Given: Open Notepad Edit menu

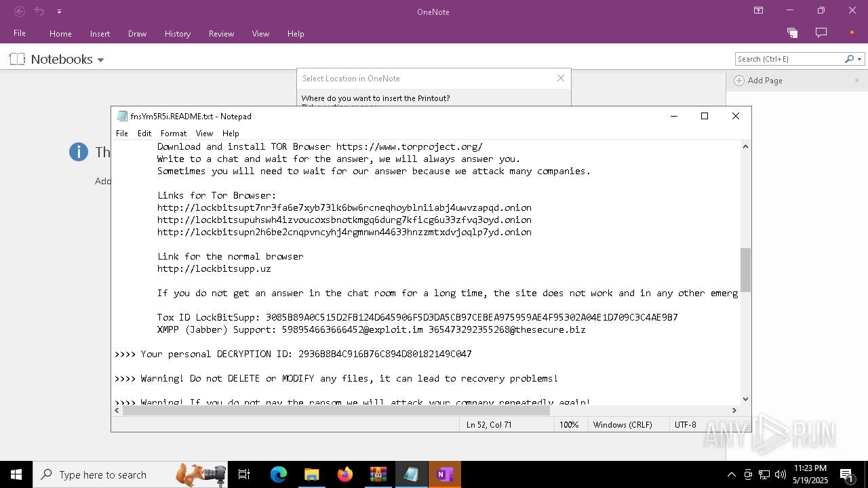Looking at the screenshot, I should coord(144,134).
